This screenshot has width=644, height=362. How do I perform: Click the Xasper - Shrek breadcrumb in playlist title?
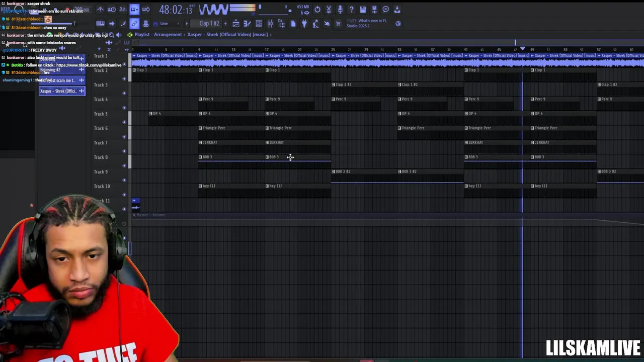coord(227,35)
